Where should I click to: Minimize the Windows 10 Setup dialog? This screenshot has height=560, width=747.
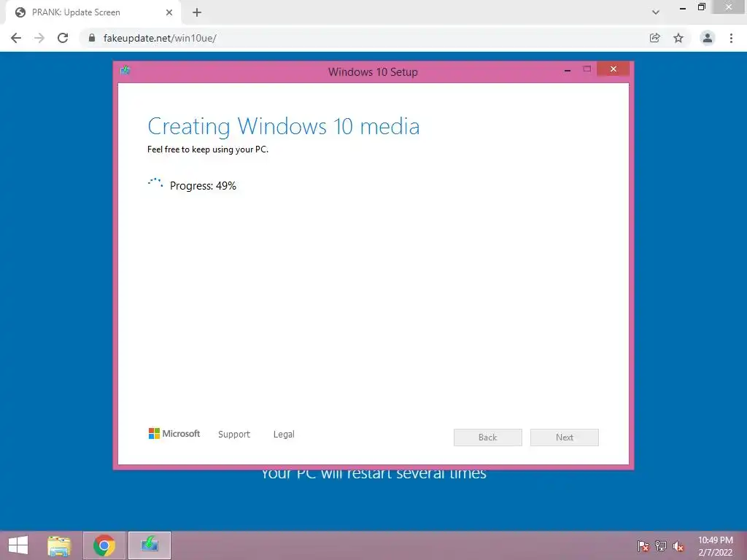point(568,70)
